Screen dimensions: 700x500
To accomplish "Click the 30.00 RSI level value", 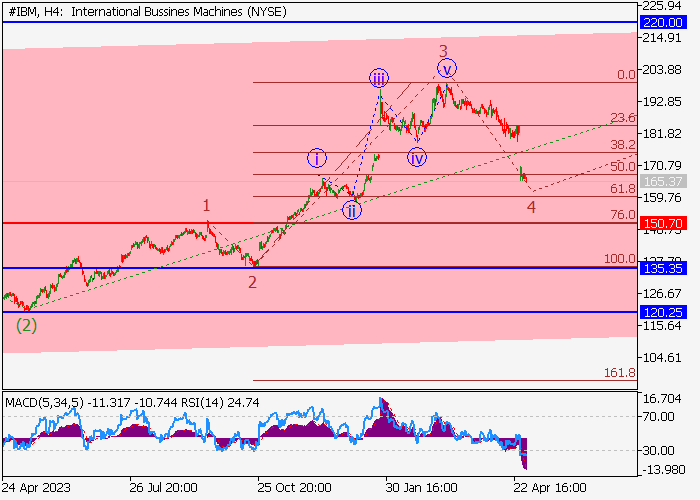I will tap(658, 450).
